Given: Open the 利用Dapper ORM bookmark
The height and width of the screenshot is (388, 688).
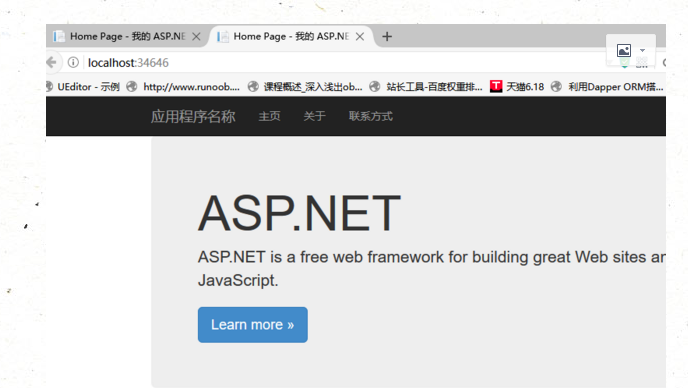Looking at the screenshot, I should tap(607, 87).
